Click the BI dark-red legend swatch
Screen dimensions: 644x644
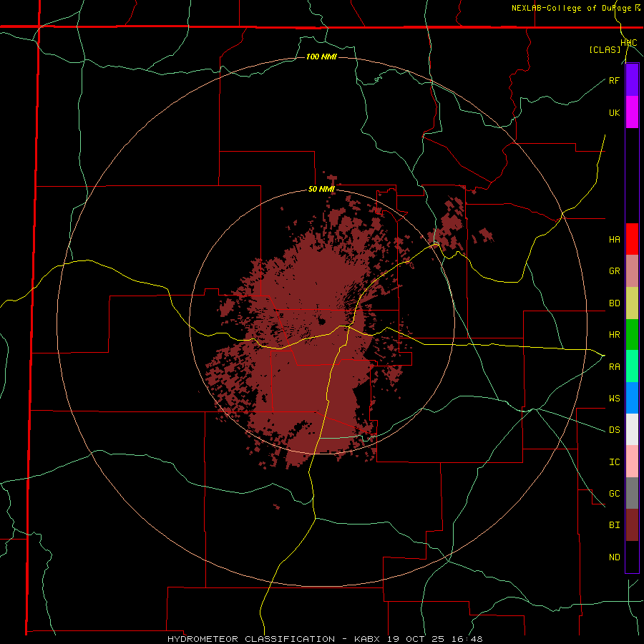632,525
